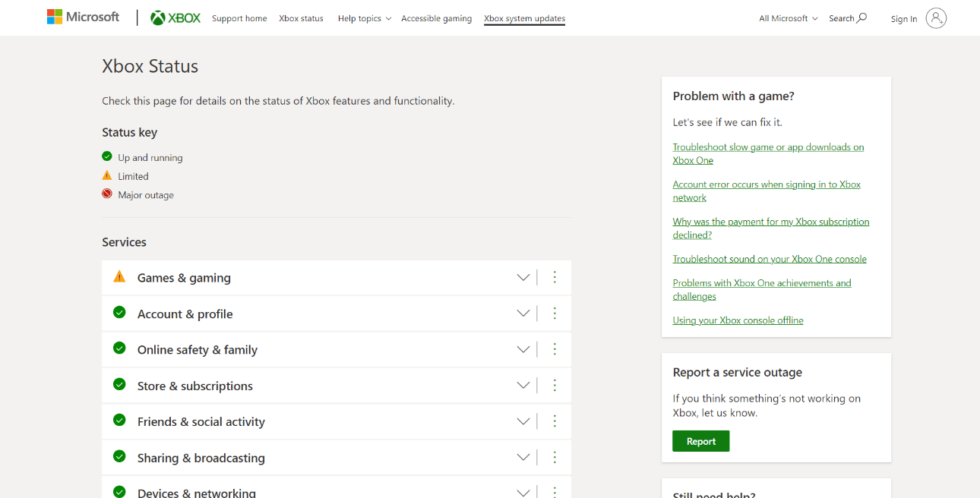Viewport: 980px width, 498px height.
Task: Open the Xbox logo home link
Action: [175, 18]
